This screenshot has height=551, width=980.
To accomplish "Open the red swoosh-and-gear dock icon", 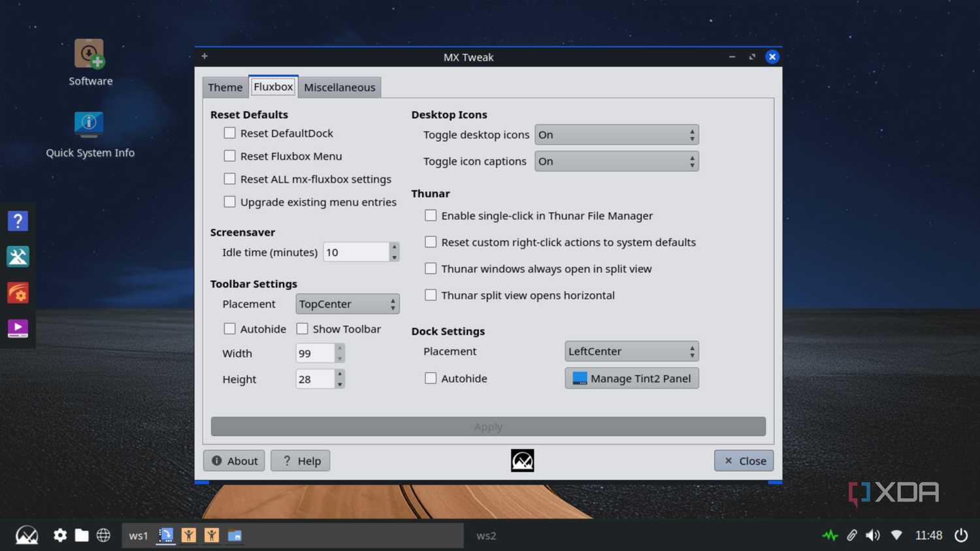I will point(18,292).
